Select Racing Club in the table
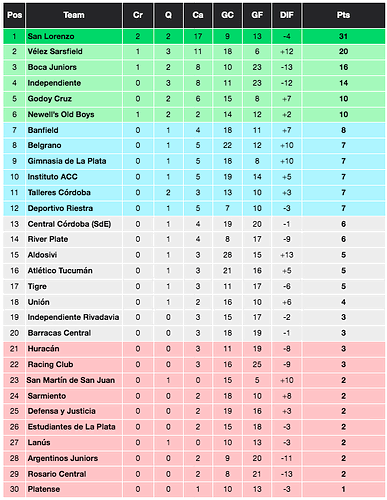This screenshot has width=387, height=500. 50,364
